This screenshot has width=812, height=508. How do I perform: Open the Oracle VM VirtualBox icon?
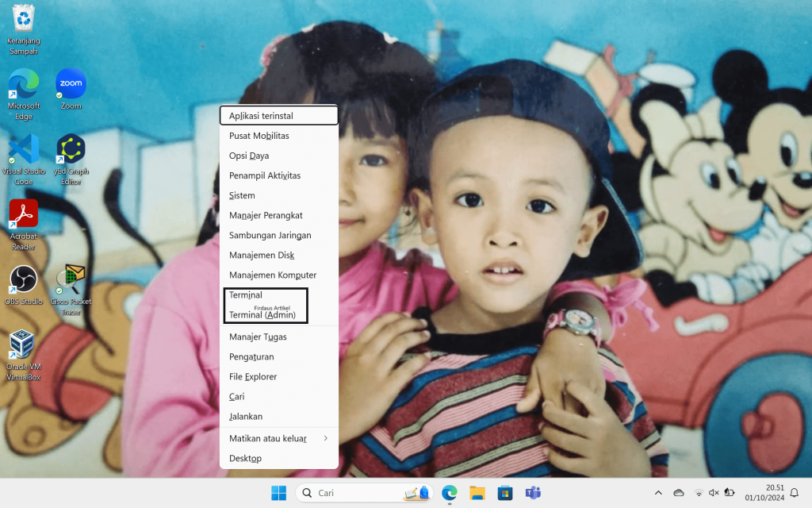[24, 346]
